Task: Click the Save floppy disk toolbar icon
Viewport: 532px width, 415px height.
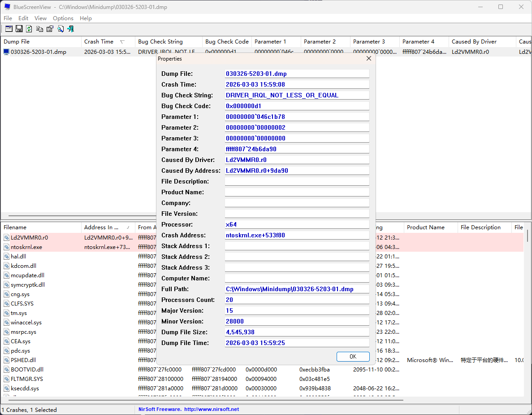Action: [x=19, y=29]
